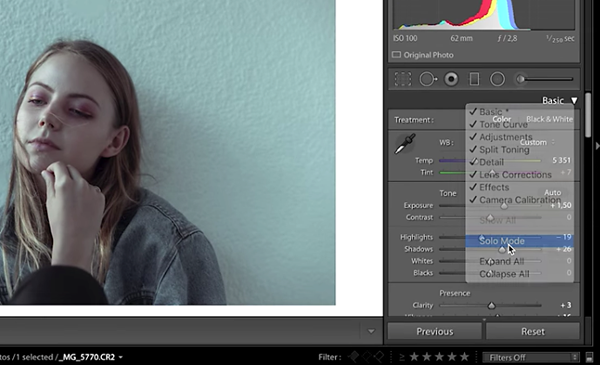
Task: Filter by unflagged status icon
Action: point(367,357)
